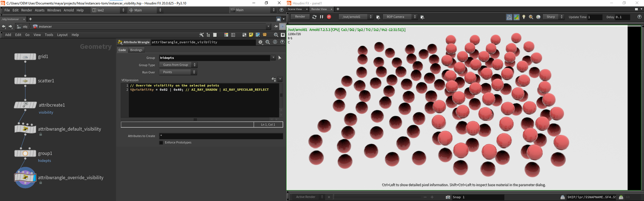Open the lee2 desktop layout dropdown
This screenshot has width=644, height=201.
coord(109,10)
